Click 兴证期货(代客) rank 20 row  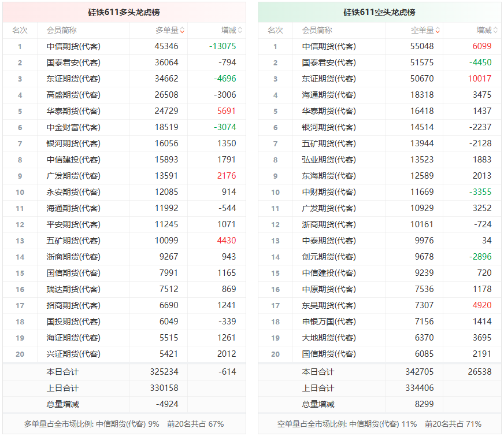point(124,354)
